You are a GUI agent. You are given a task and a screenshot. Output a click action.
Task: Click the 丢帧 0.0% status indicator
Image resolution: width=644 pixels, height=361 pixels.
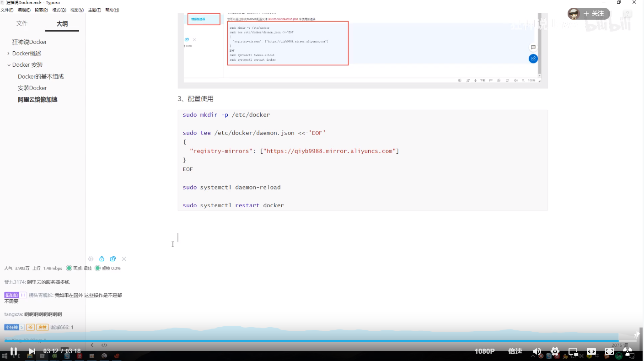click(107, 269)
